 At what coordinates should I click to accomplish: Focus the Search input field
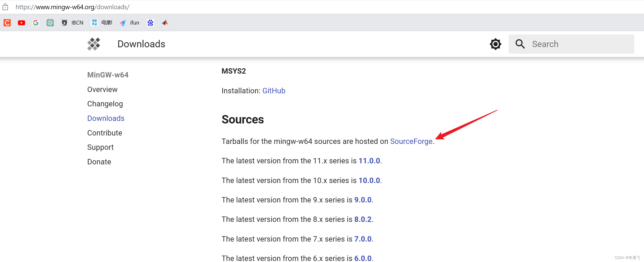(571, 44)
